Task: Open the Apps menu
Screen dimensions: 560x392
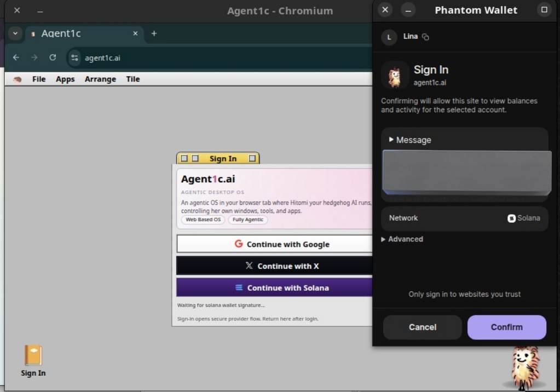Action: [65, 79]
